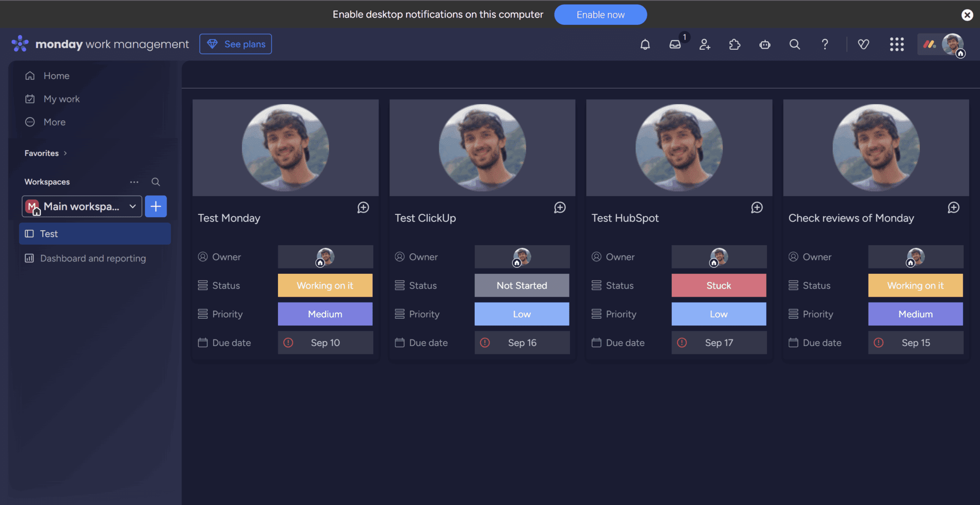Change Check reviews of Monday priority Medium

[x=916, y=314]
